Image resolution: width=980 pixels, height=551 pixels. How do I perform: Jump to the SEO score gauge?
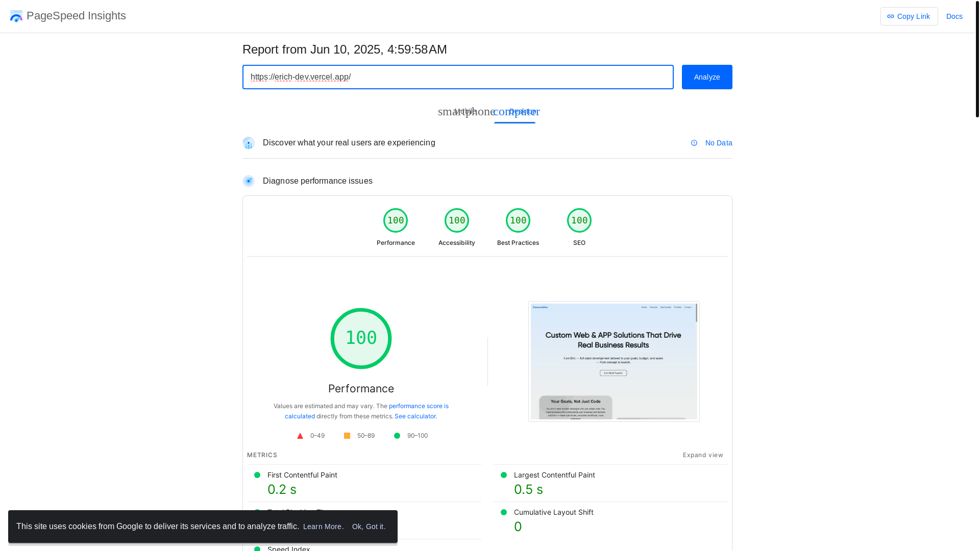click(x=579, y=227)
